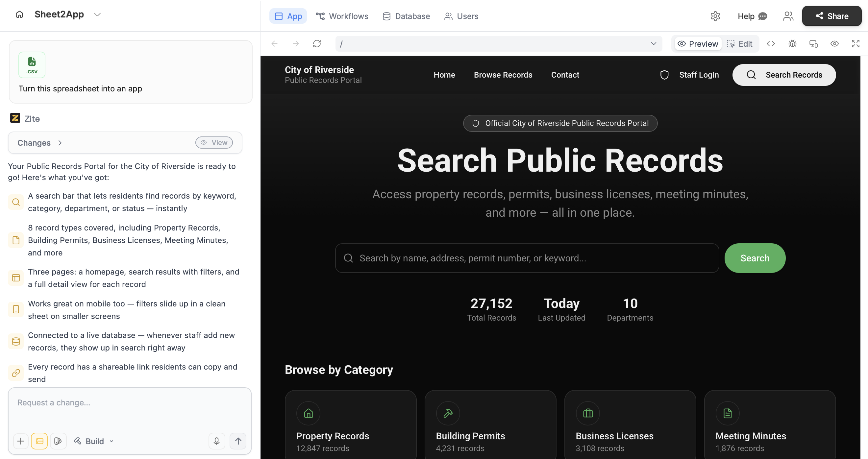868x459 pixels.
Task: Open the Sheet2App project name dropdown
Action: click(97, 14)
